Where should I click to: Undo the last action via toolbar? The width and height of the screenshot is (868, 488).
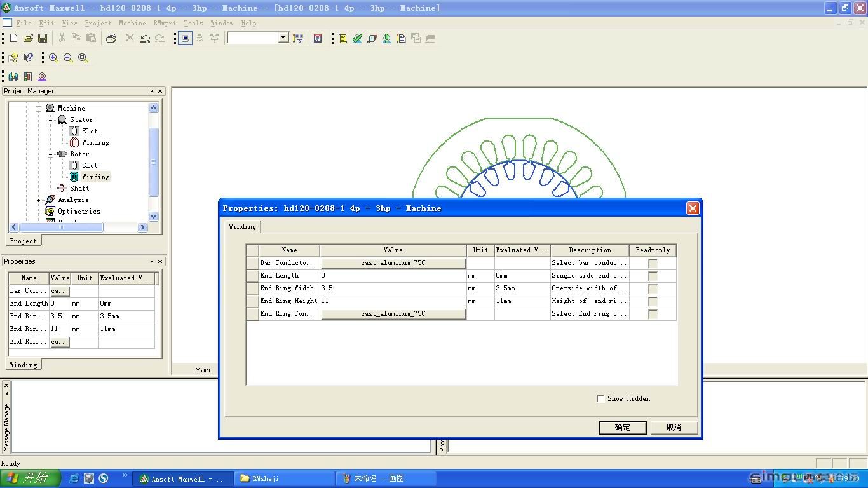145,38
